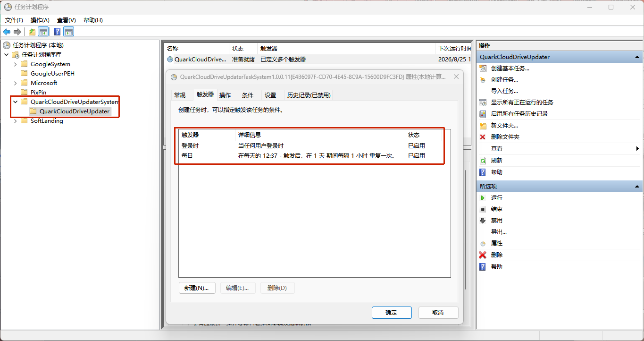The height and width of the screenshot is (341, 644).
Task: Select 任务计划程序 (本地) root node
Action: (x=38, y=45)
